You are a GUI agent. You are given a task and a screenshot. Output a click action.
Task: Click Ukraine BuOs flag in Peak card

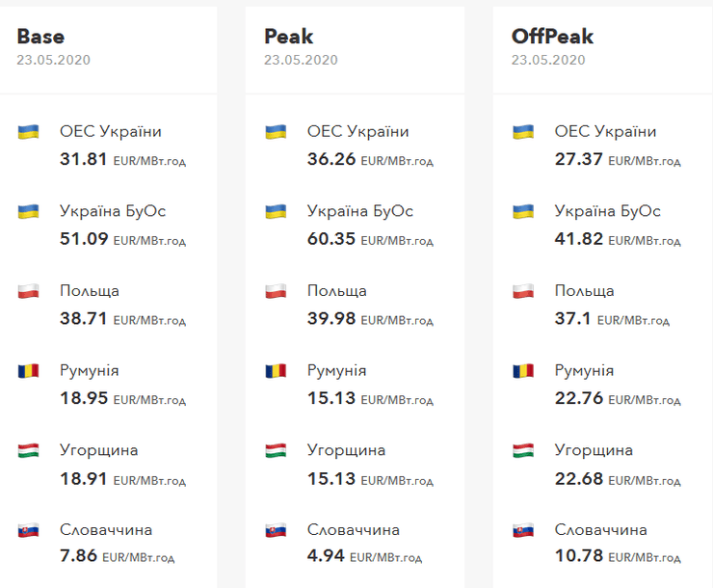tap(276, 211)
